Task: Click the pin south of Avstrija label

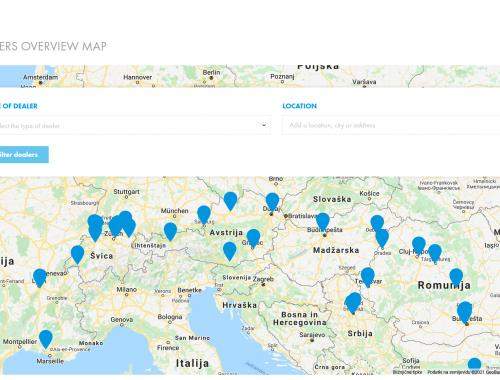Action: pos(229,251)
